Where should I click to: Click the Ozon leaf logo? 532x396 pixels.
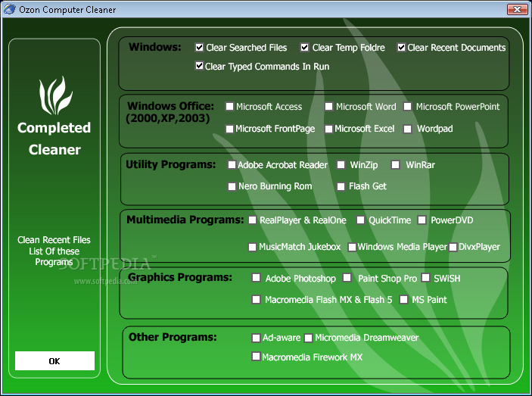click(x=56, y=95)
